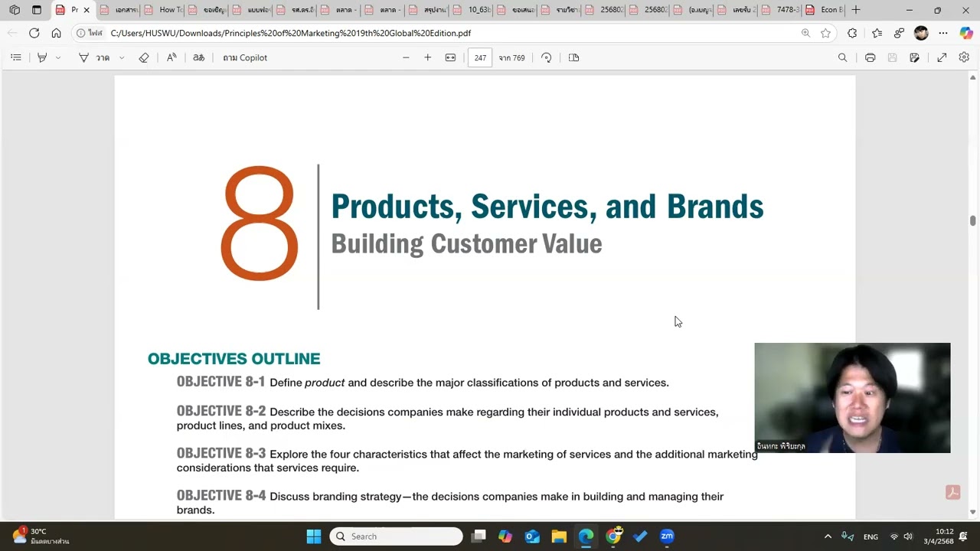Open the draw tool options dropdown
980x551 pixels.
click(122, 57)
